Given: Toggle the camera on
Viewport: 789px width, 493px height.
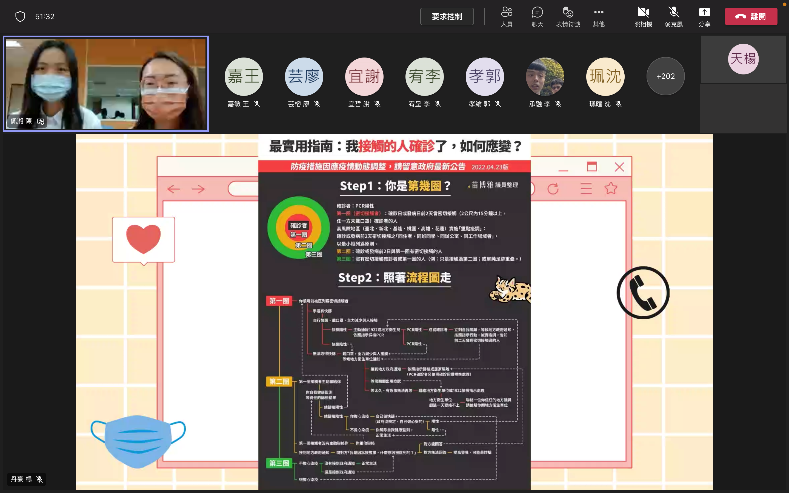Looking at the screenshot, I should [x=643, y=15].
